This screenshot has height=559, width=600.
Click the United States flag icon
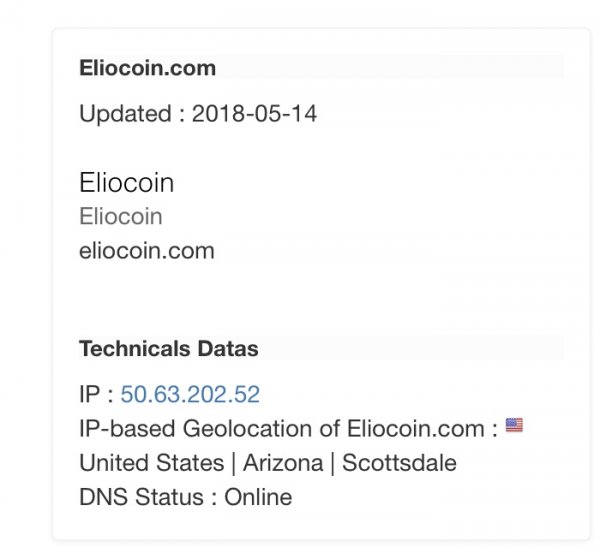point(514,425)
